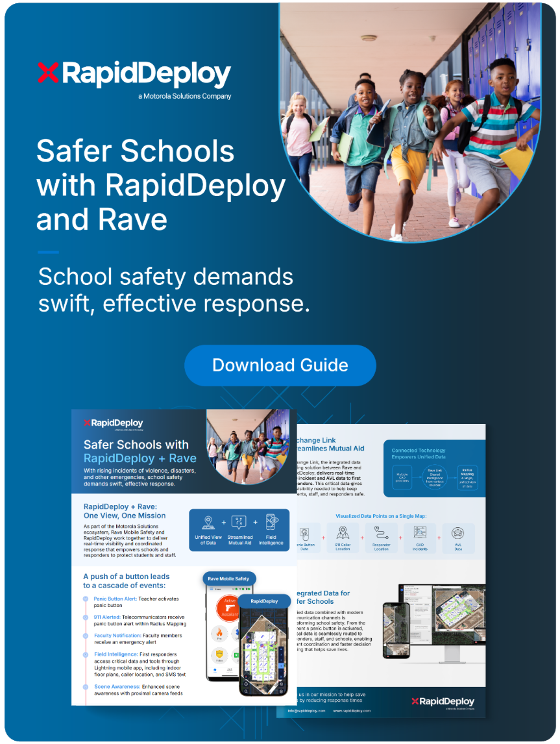Click the Field Intelligence phone-eye icon
Screen dimensions: 560x744
pyautogui.click(x=271, y=523)
